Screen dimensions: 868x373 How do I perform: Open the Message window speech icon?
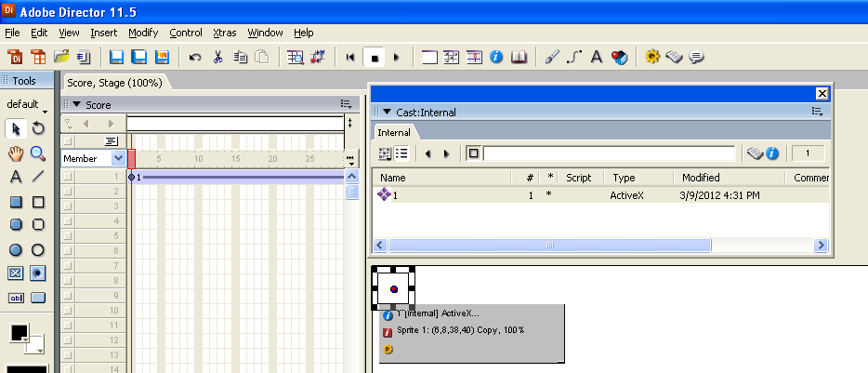tap(696, 57)
